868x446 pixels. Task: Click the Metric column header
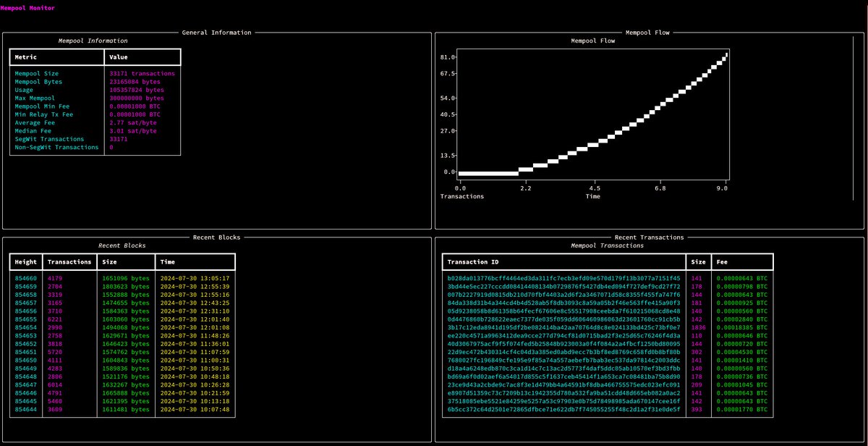26,56
